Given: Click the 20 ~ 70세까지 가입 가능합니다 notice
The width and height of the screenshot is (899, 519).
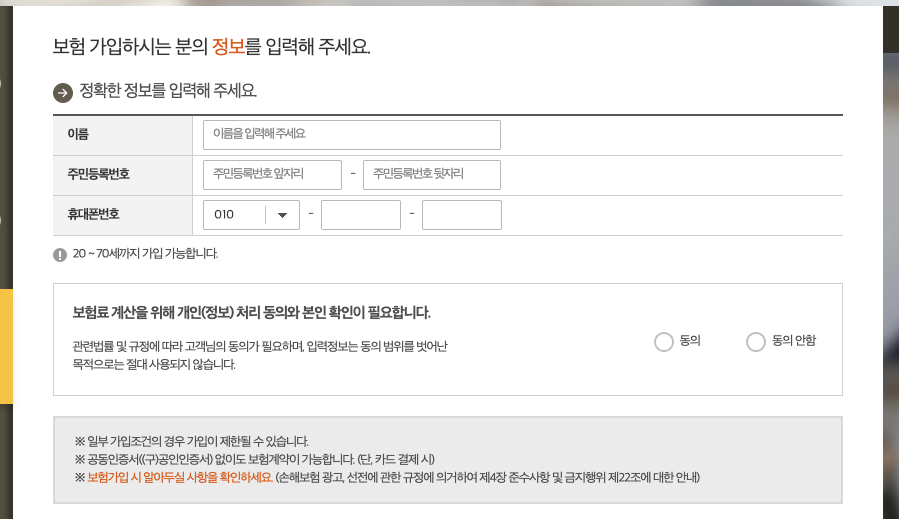Looking at the screenshot, I should click(145, 253).
